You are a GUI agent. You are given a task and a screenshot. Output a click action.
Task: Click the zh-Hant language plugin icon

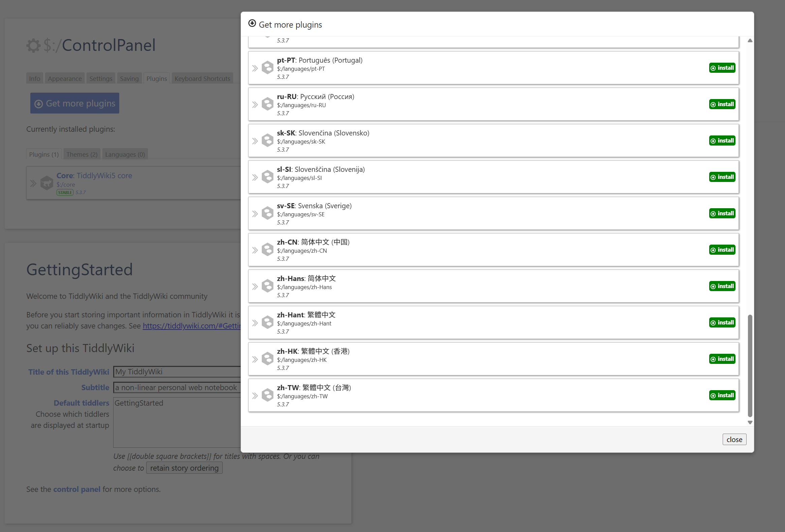pos(268,322)
